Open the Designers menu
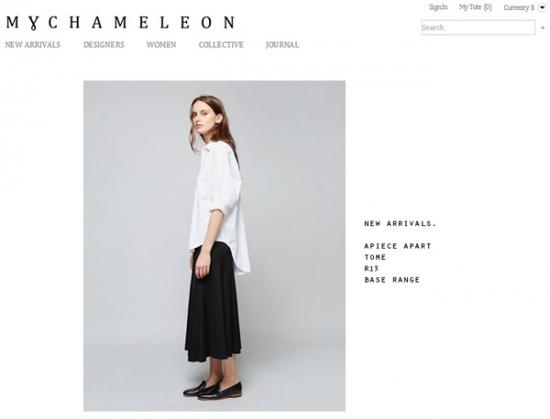Image resolution: width=550 pixels, height=419 pixels. click(104, 45)
